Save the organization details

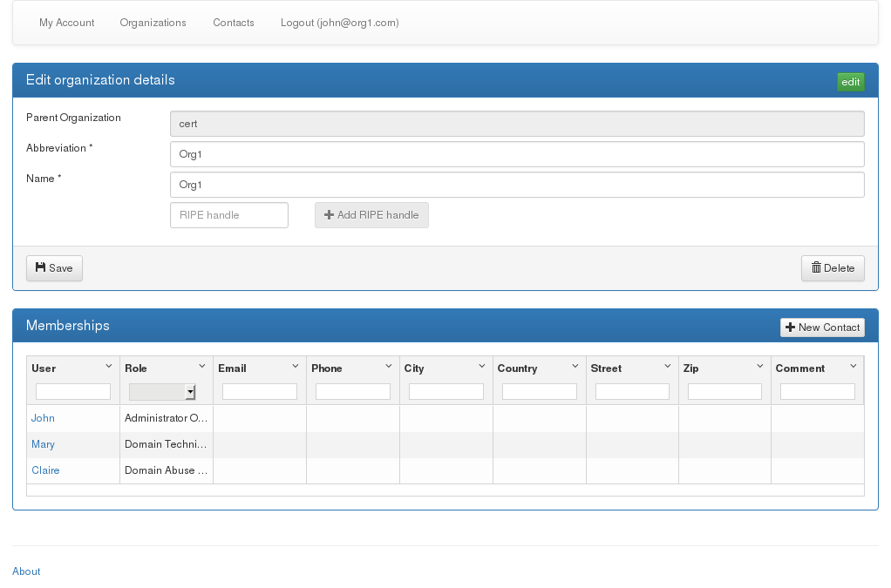(x=55, y=268)
